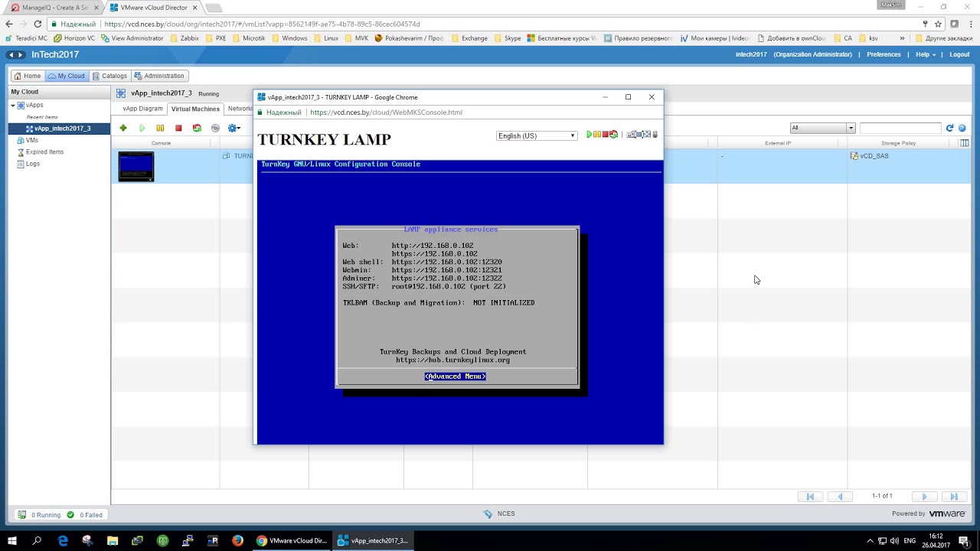Open the Catalogs tab
Image resolution: width=980 pixels, height=551 pixels.
click(x=109, y=76)
